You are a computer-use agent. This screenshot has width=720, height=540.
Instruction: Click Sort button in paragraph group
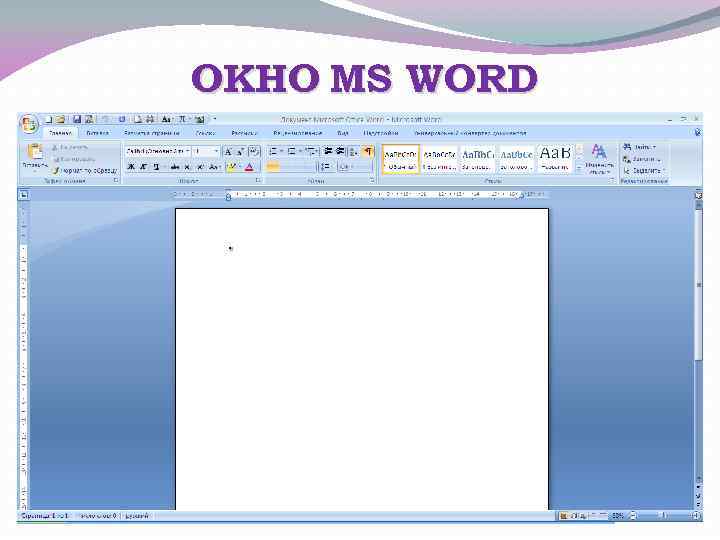[x=354, y=151]
